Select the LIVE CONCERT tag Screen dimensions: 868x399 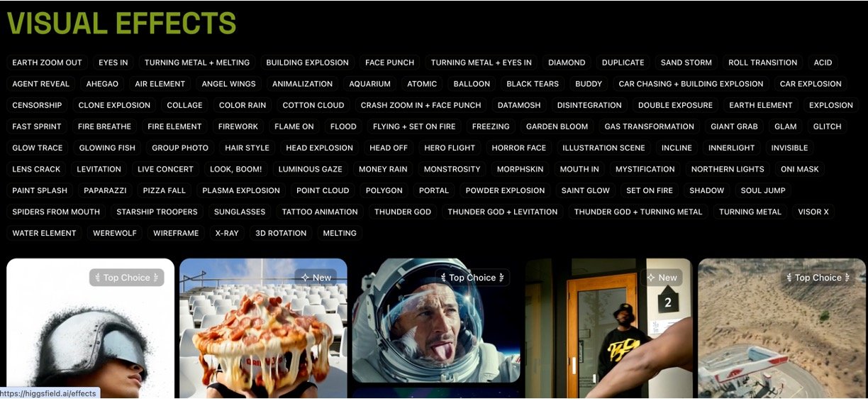coord(166,169)
